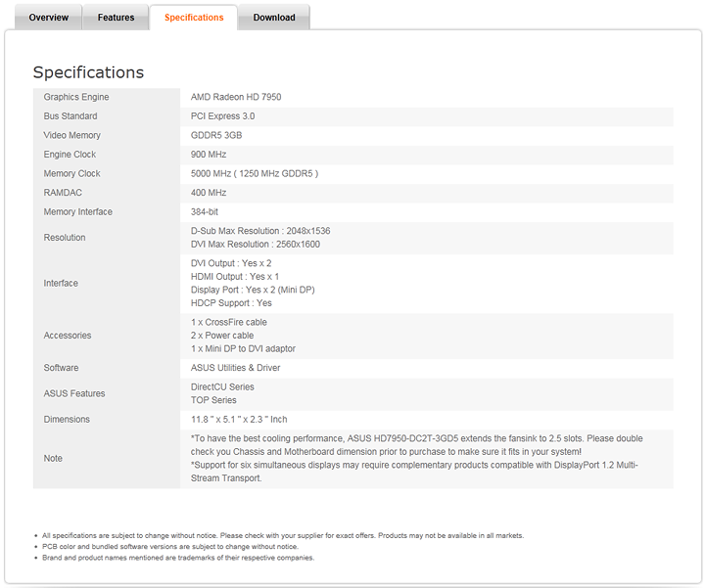Click the Bus Standard label
The image size is (705, 588).
[x=70, y=116]
